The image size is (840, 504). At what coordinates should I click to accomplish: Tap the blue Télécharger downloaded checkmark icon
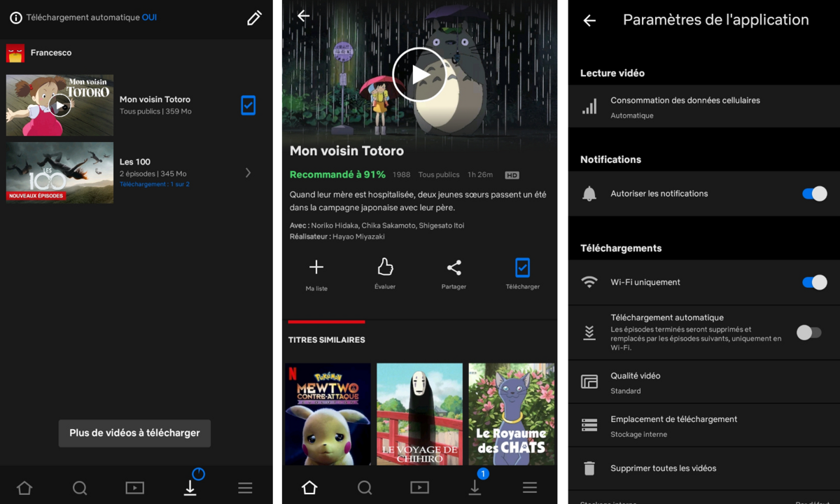coord(522,267)
